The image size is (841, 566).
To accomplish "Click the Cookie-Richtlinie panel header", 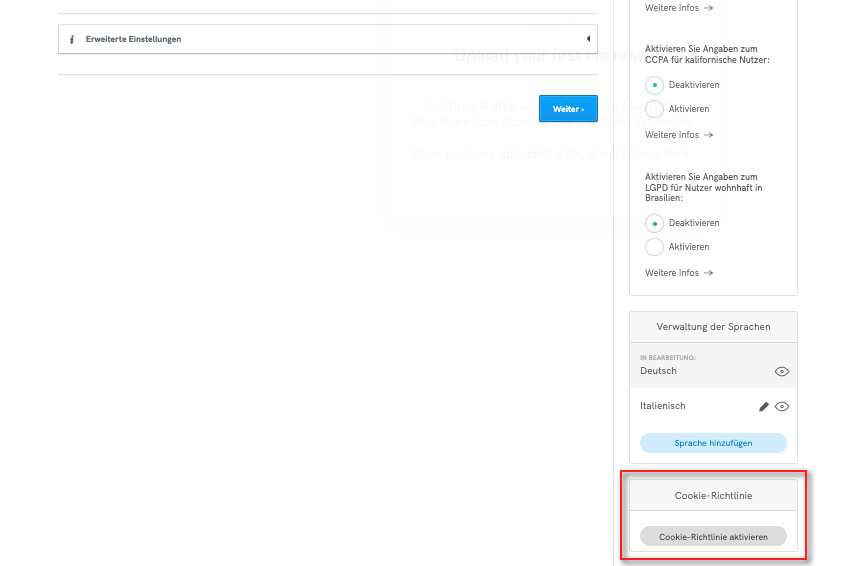I will click(713, 495).
